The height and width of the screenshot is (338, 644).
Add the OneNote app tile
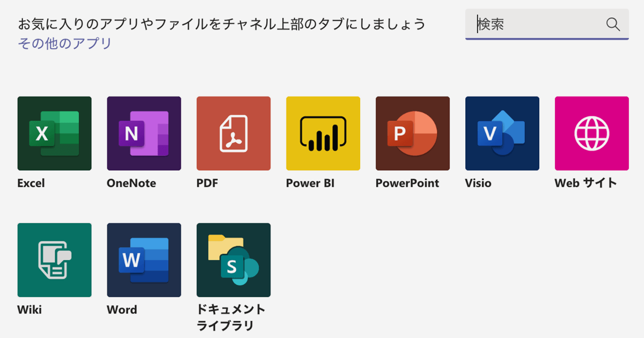click(144, 134)
